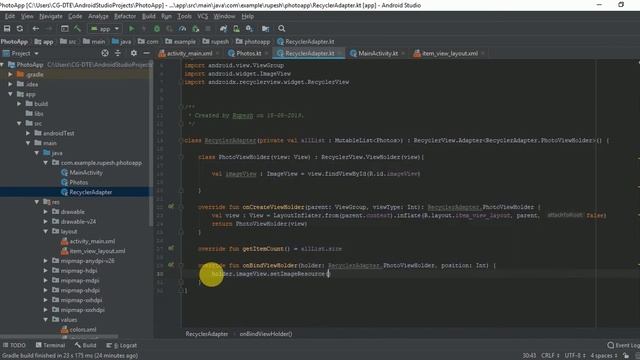
Task: Hide the Project panel with minus icon
Action: pos(146,53)
